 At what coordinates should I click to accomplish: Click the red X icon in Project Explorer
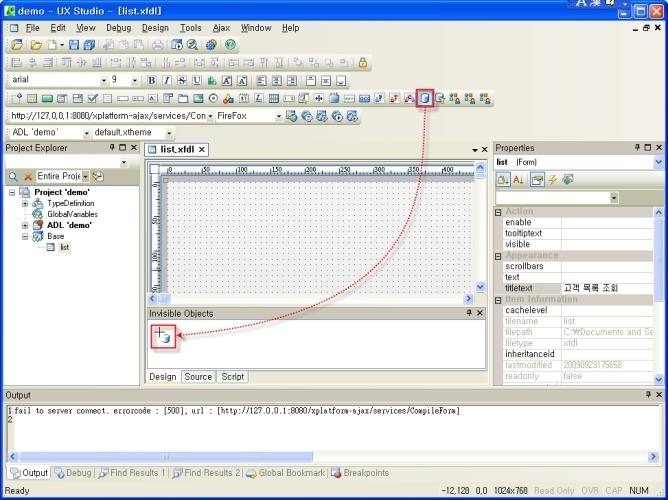click(28, 176)
